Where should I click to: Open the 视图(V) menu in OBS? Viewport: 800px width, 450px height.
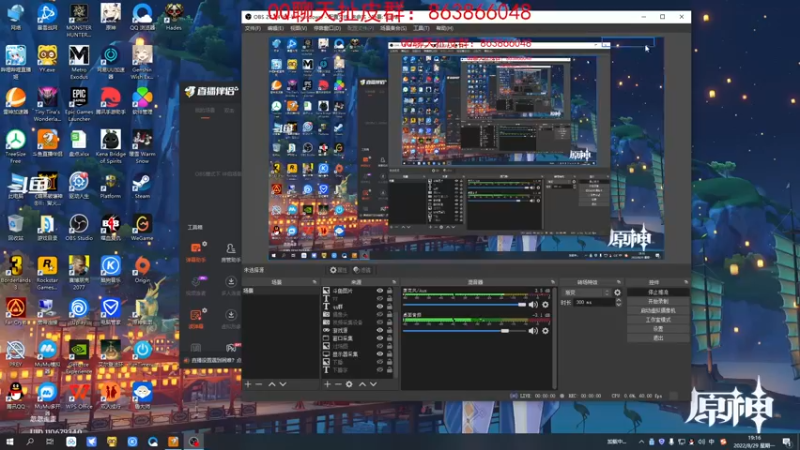[298, 28]
